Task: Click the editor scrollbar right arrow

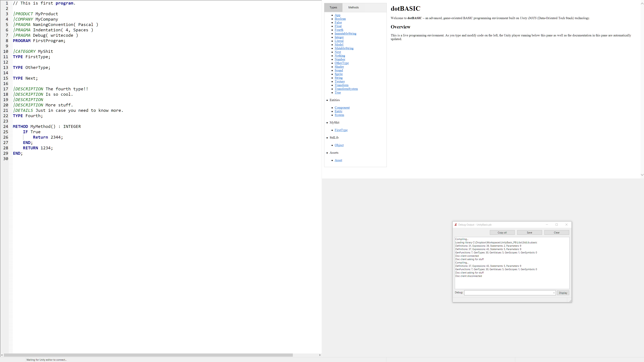Action: tap(319, 355)
